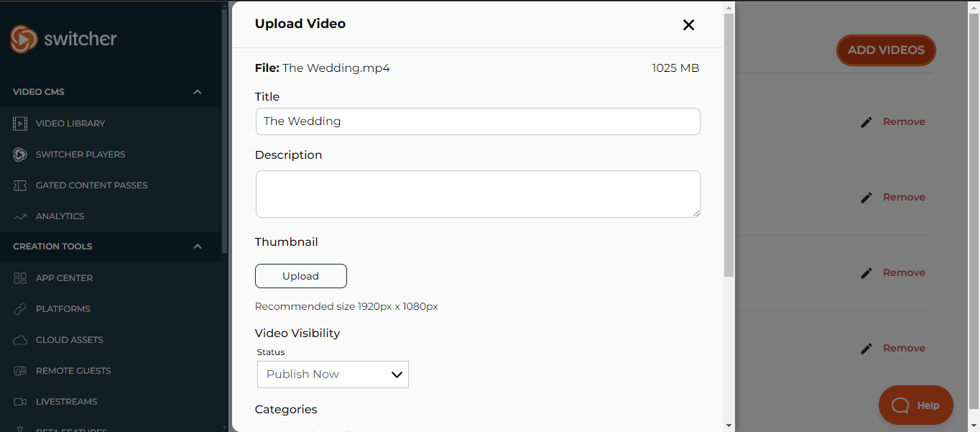Click the Upload thumbnail button
The width and height of the screenshot is (980, 432).
(x=300, y=276)
